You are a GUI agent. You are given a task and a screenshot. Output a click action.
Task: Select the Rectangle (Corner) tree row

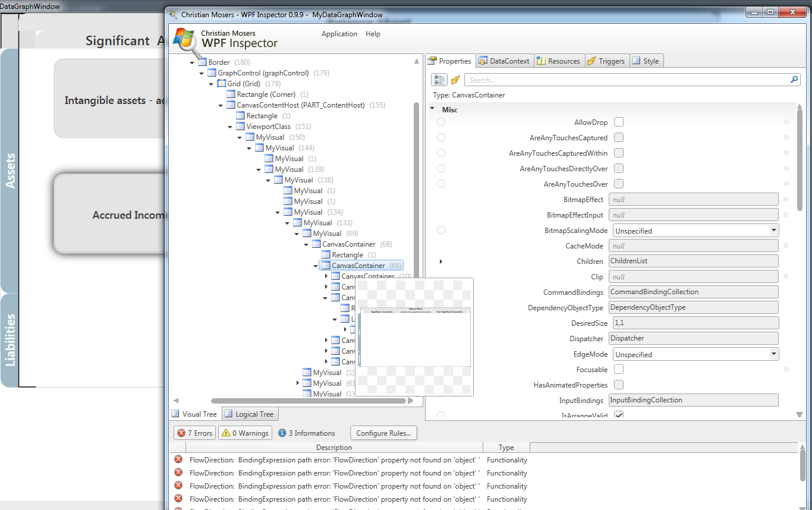(x=267, y=95)
